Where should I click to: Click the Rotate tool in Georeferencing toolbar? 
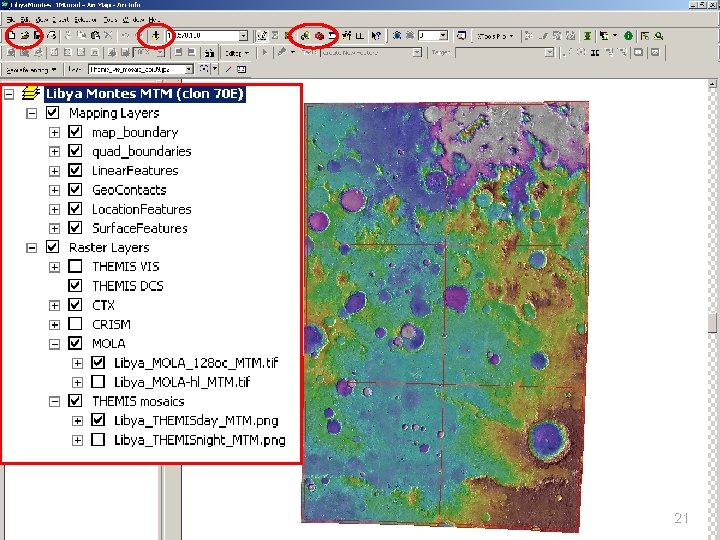(203, 69)
